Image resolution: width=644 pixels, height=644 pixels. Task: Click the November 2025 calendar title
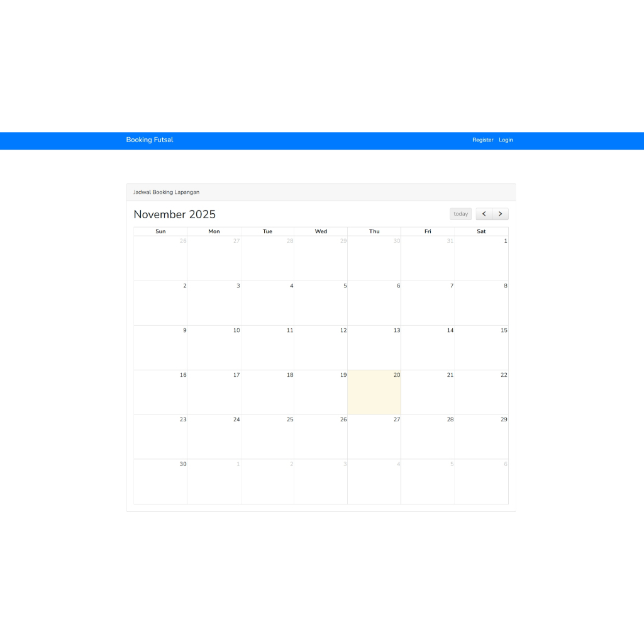coord(174,214)
